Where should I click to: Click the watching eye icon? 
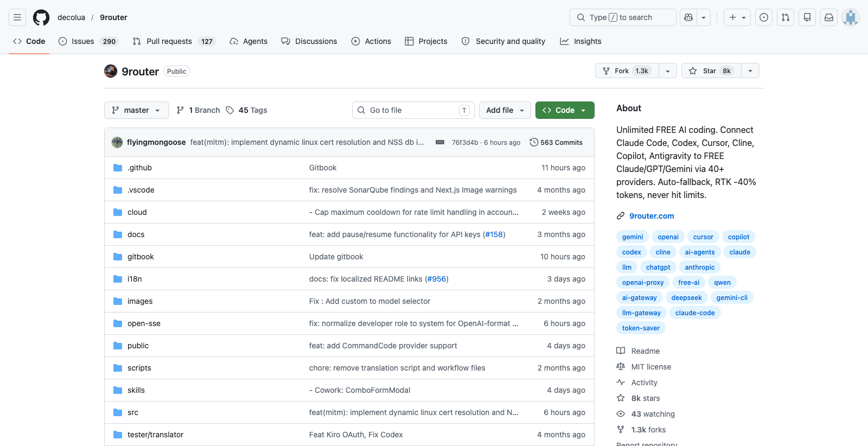click(621, 414)
